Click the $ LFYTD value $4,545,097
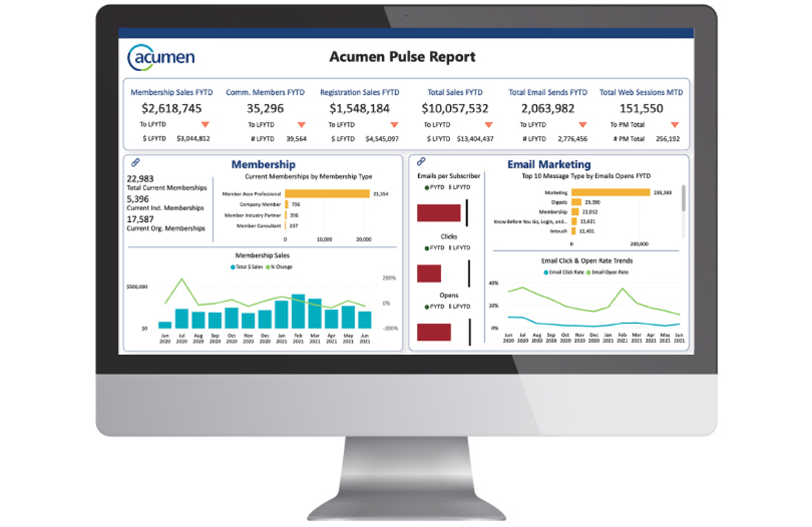Screen dimensions: 812x527 382,138
